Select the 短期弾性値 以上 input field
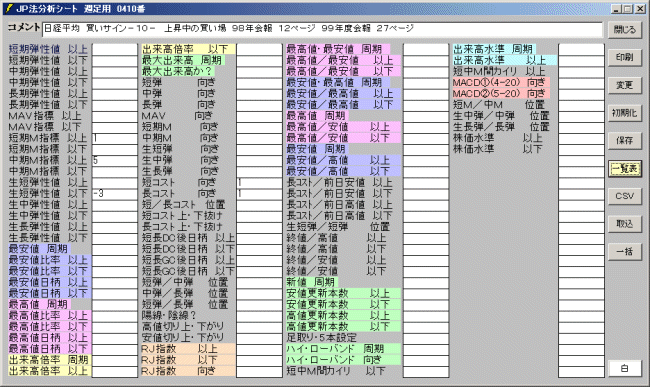 [x=115, y=49]
